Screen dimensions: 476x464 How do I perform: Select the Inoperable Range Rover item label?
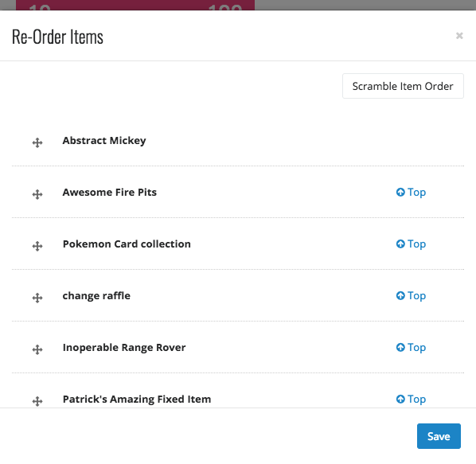coord(124,348)
